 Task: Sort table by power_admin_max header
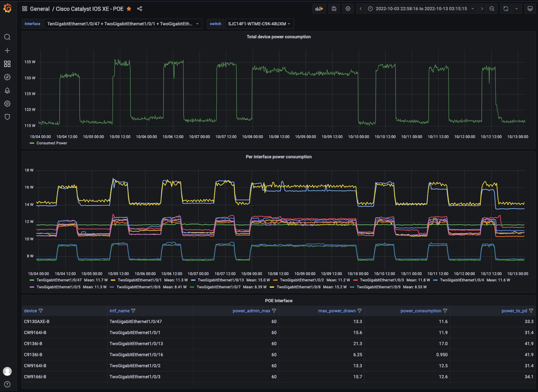[x=251, y=311]
